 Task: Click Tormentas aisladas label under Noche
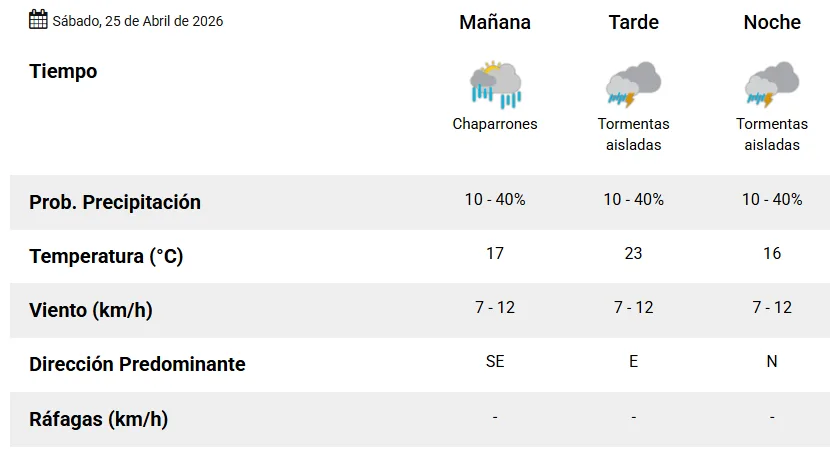click(x=772, y=134)
